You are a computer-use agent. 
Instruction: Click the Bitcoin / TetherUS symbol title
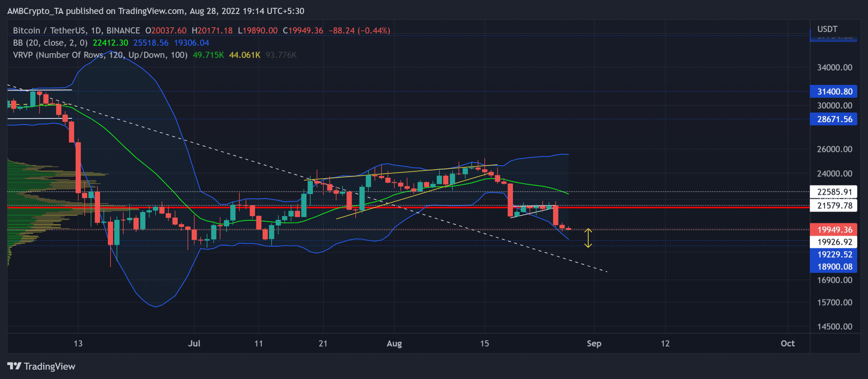click(76, 31)
